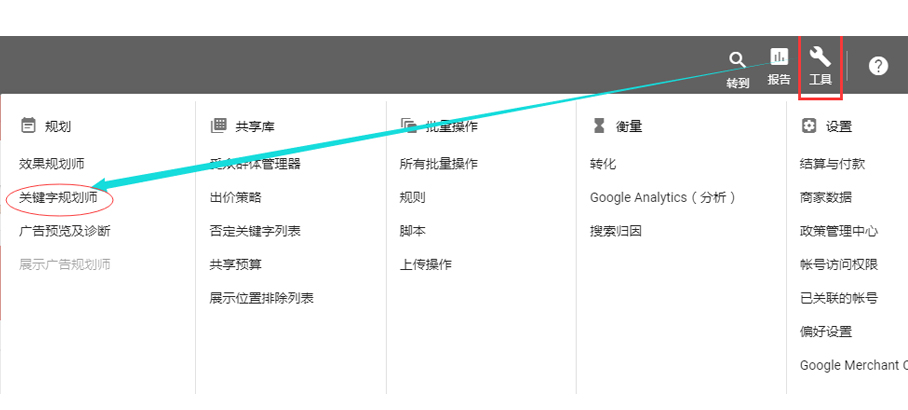The image size is (908, 410).
Task: Open 转化 conversions entry
Action: coord(603,164)
